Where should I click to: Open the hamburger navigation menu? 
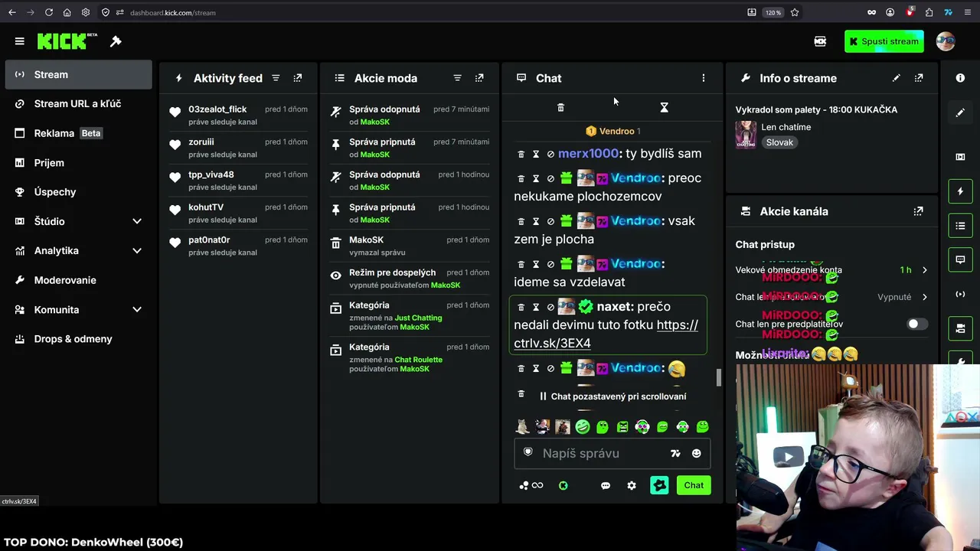tap(20, 41)
